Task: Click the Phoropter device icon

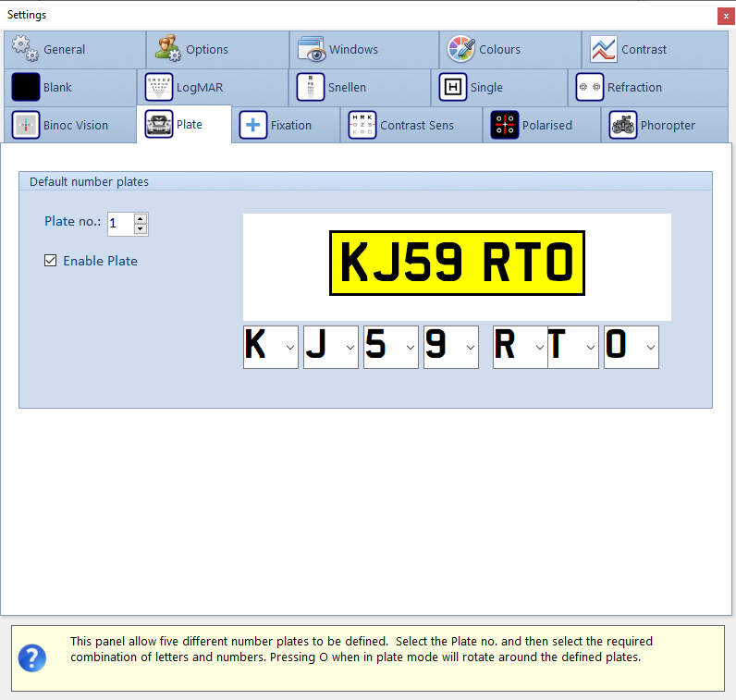Action: (x=623, y=125)
